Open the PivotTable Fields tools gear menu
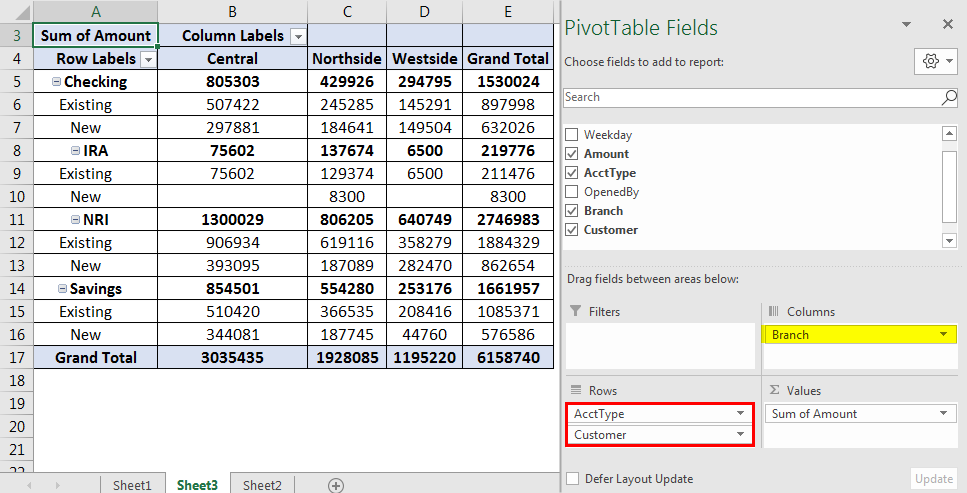 [935, 62]
